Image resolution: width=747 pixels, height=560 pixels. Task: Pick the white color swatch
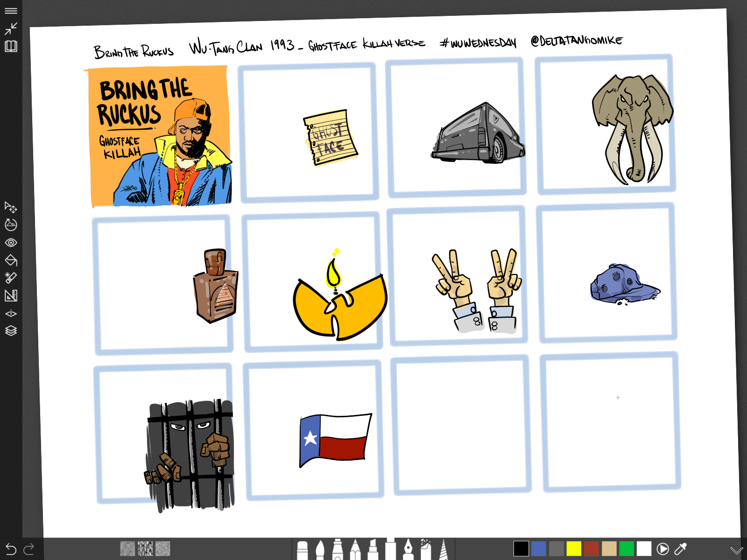[x=644, y=549]
